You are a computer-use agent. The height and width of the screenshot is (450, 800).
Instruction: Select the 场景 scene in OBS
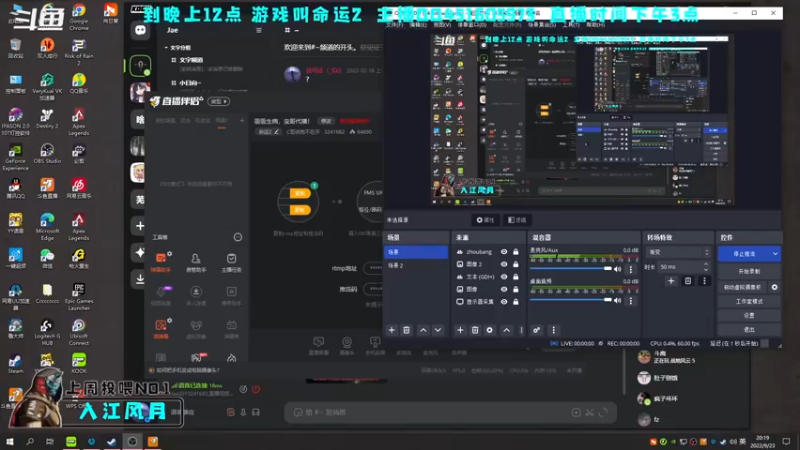pyautogui.click(x=415, y=252)
